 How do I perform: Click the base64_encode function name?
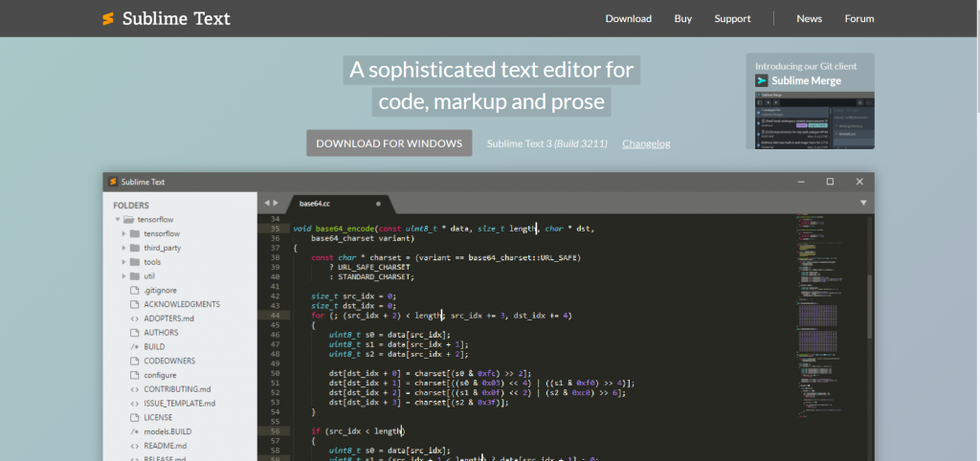tap(345, 229)
